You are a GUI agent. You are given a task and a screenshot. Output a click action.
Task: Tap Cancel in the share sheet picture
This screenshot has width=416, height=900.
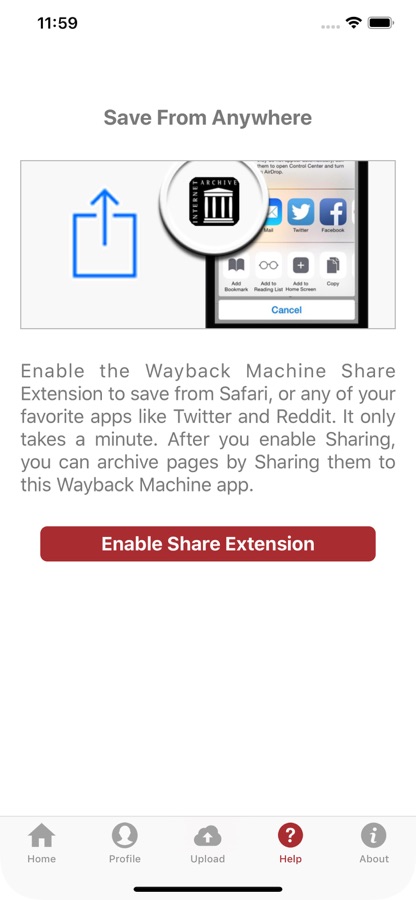click(286, 310)
